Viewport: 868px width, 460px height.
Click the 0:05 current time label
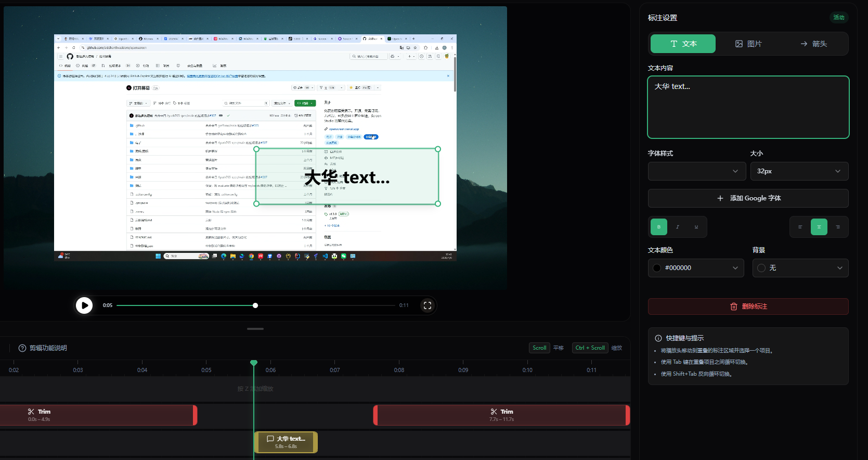click(x=108, y=305)
